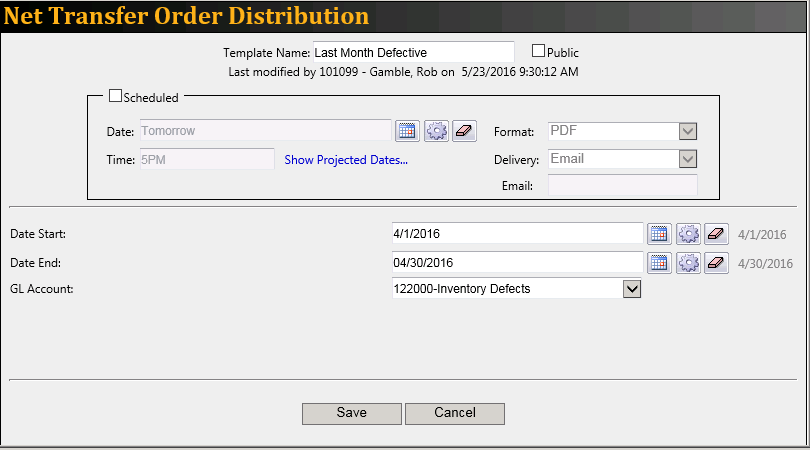Open calendar picker for Date End

(x=659, y=263)
